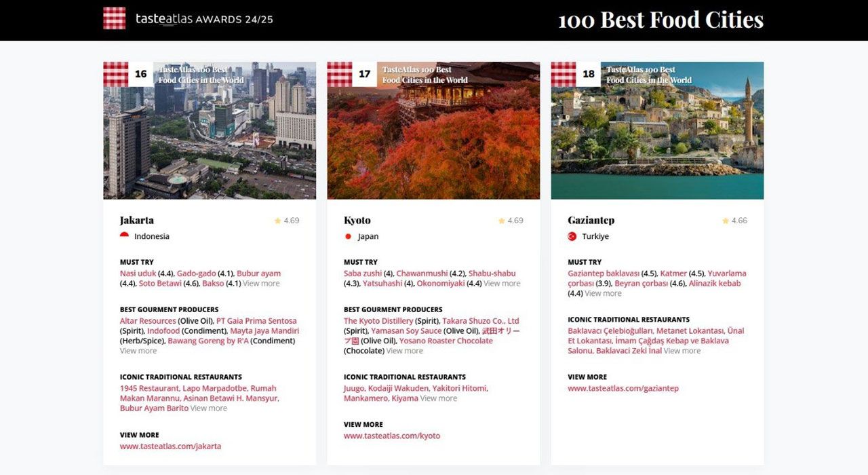Image resolution: width=868 pixels, height=475 pixels.
Task: Visit www.tasteatlas.com/gaziantep link
Action: (x=623, y=389)
